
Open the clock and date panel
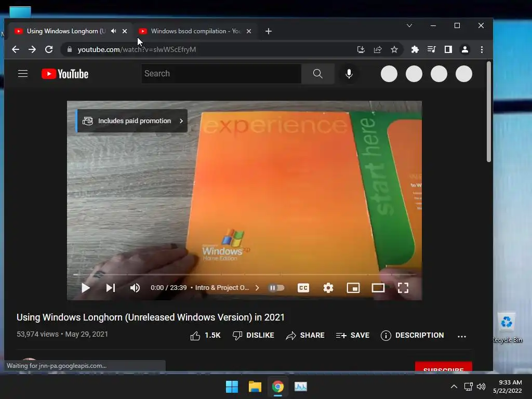(x=508, y=387)
